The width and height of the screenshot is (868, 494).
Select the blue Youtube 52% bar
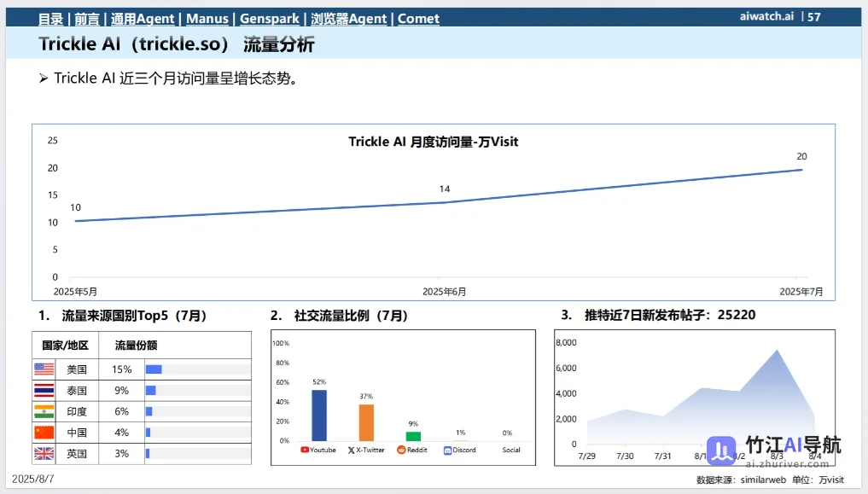click(x=319, y=416)
